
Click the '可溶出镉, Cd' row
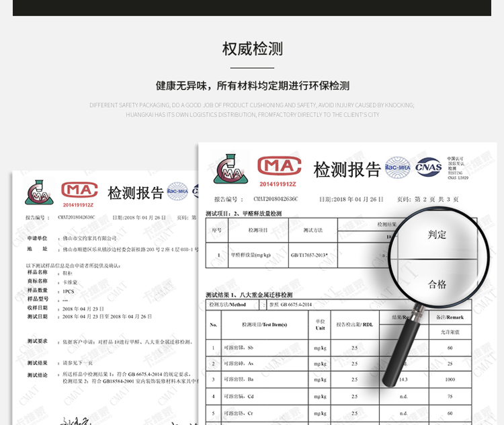(x=339, y=396)
